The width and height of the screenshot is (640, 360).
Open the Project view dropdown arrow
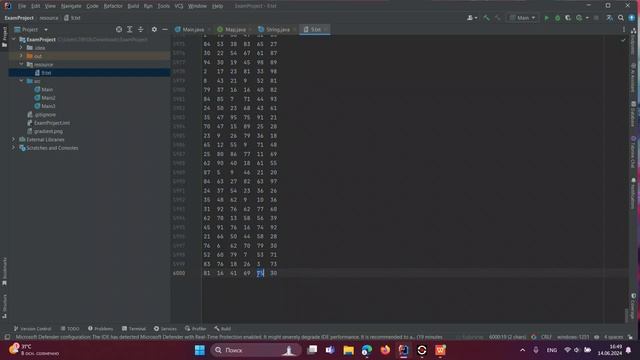point(46,30)
